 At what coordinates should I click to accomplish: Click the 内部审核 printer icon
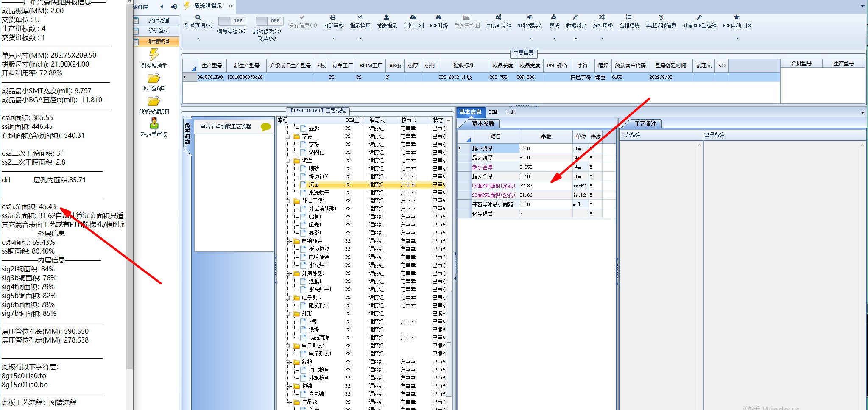pyautogui.click(x=333, y=17)
